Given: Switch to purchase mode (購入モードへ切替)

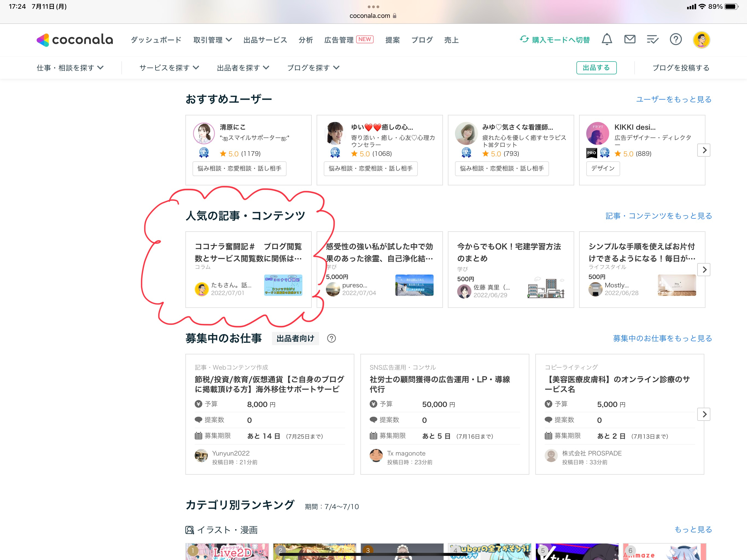Looking at the screenshot, I should (555, 40).
